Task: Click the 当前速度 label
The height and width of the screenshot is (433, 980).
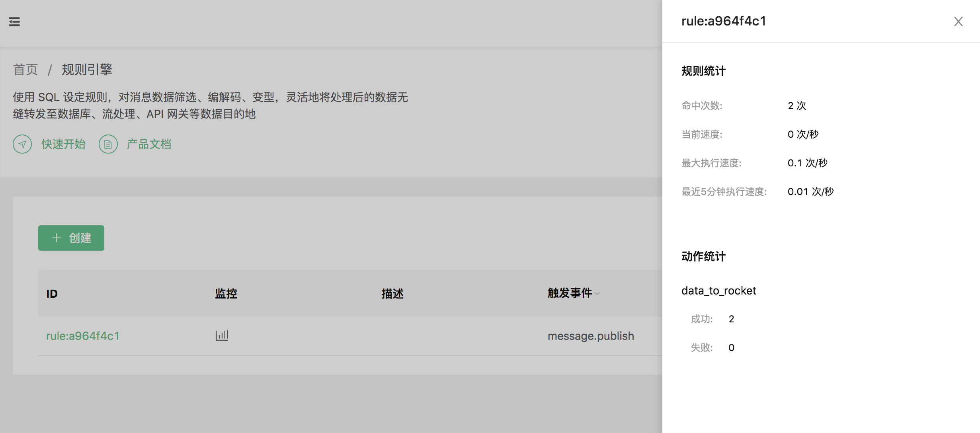Action: click(702, 134)
